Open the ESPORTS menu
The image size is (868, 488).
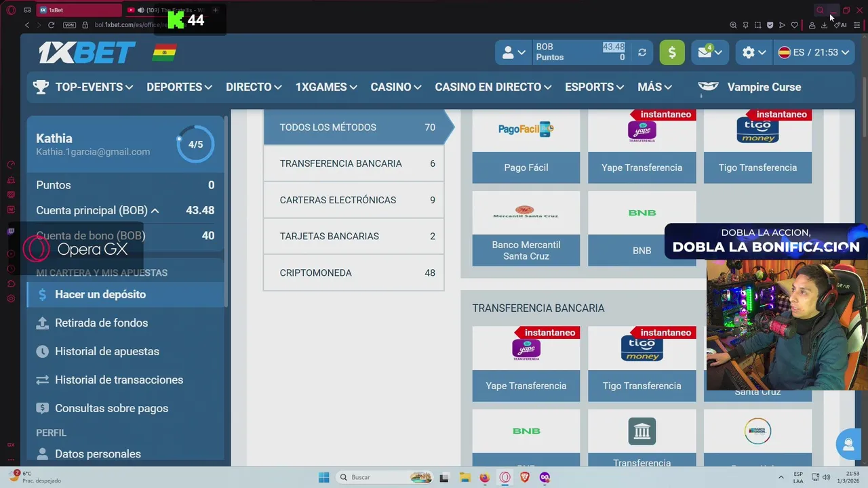(594, 87)
